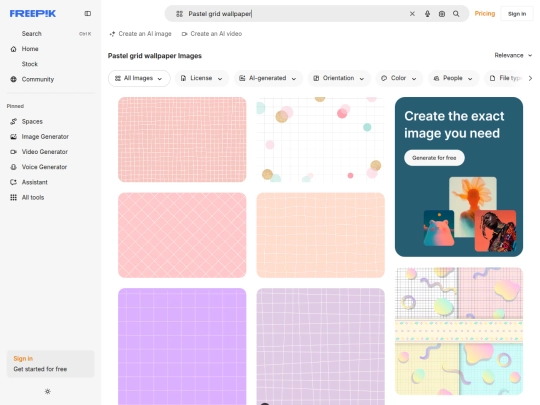This screenshot has height=405, width=540.
Task: Click the Voice Generator icon
Action: (x=13, y=167)
